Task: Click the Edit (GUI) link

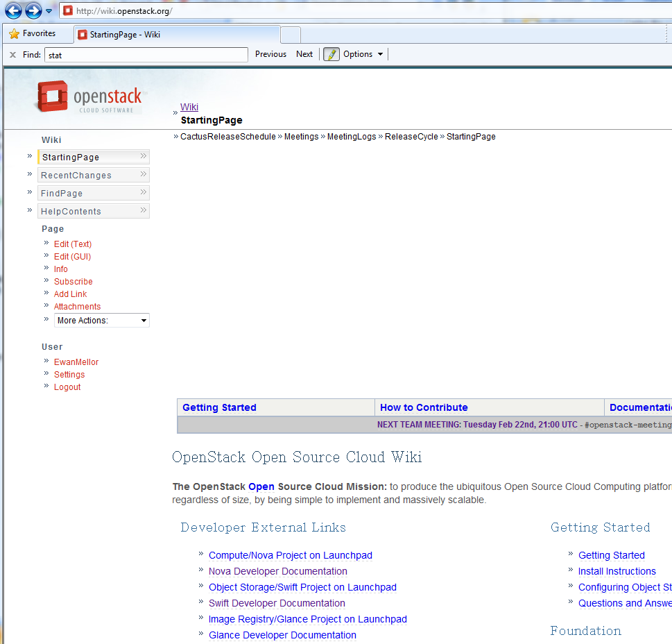Action: (72, 257)
